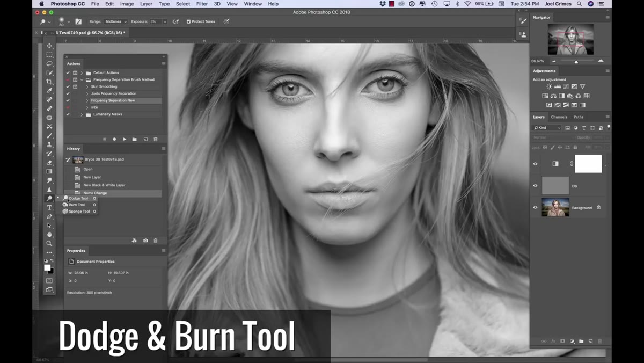Screen dimensions: 644x363
Task: Click the Frequency Separation New action
Action: tap(113, 100)
